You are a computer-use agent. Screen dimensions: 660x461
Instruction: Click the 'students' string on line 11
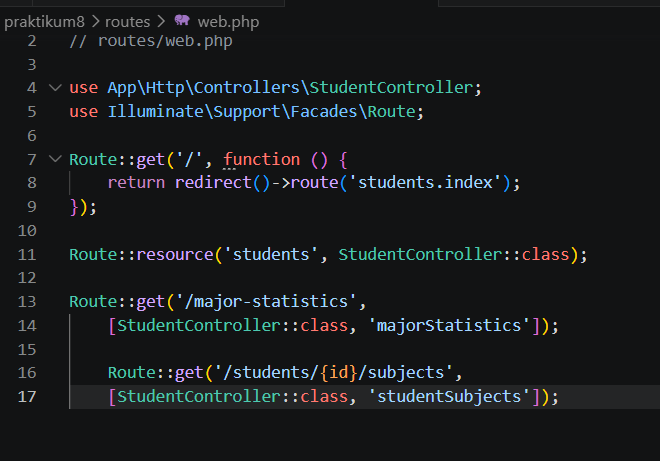271,254
